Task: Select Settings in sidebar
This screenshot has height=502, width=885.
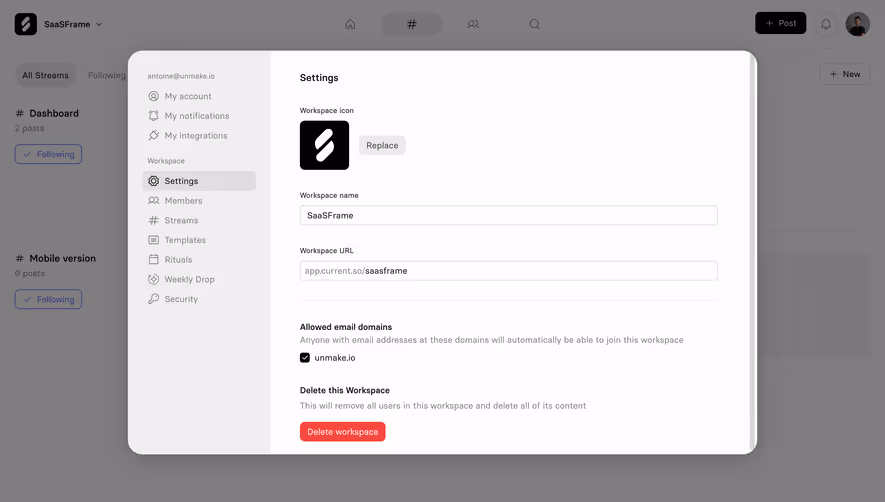Action: (199, 181)
